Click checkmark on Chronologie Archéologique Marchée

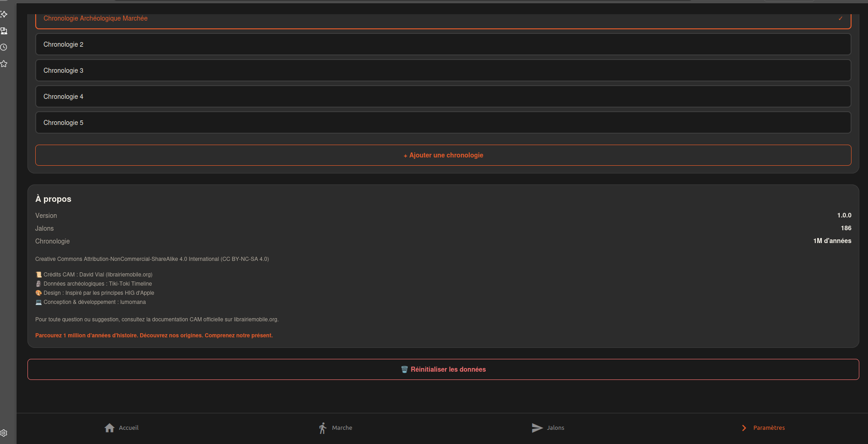point(841,19)
